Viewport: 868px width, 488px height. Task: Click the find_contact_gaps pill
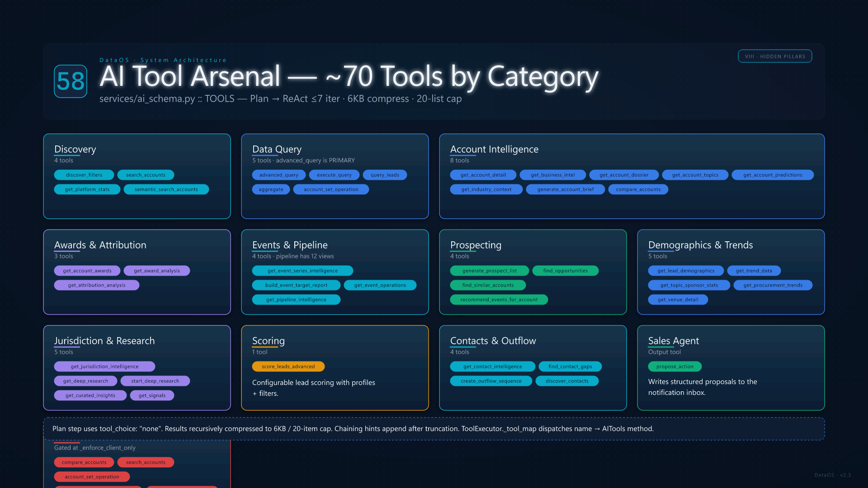point(570,366)
